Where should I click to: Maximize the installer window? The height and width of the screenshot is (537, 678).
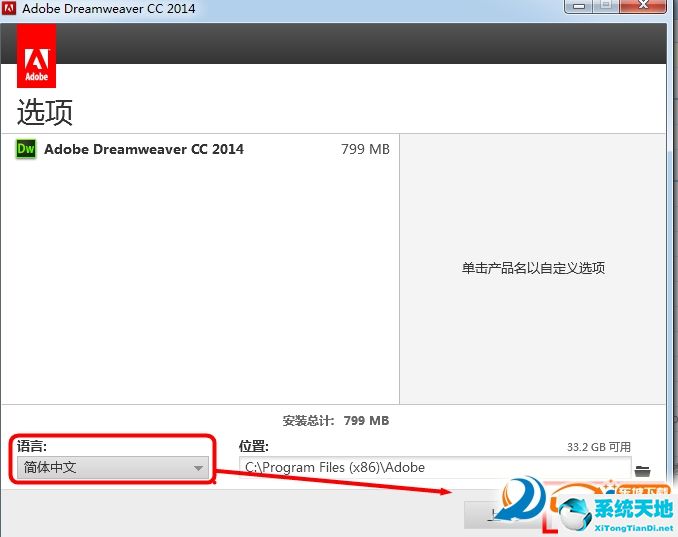coord(606,6)
